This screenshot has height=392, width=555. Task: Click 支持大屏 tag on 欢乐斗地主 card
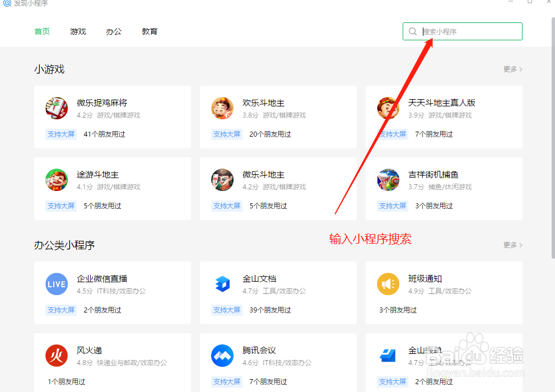point(226,134)
